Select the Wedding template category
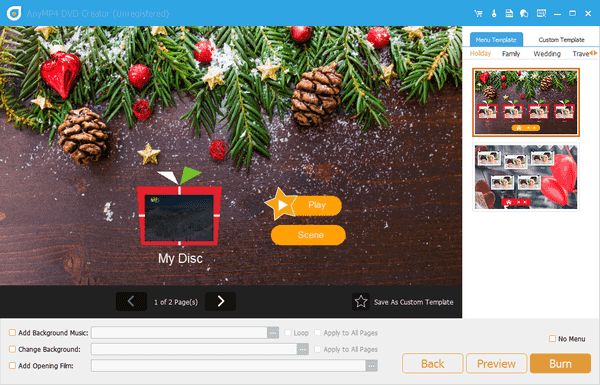 click(x=547, y=54)
